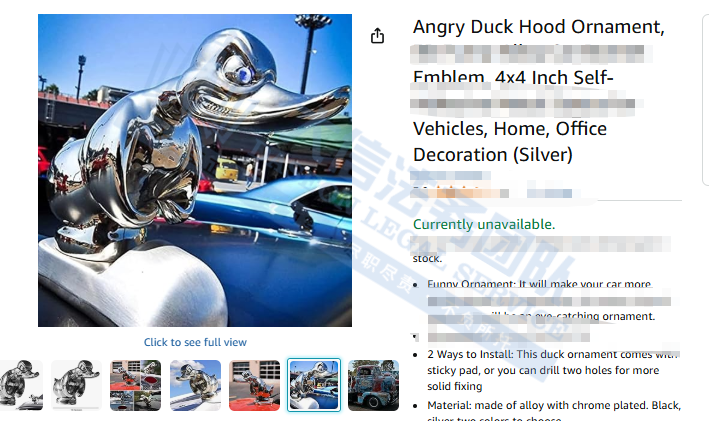Image resolution: width=709 pixels, height=421 pixels.
Task: Open the main chrome duck product image
Action: coord(195,170)
